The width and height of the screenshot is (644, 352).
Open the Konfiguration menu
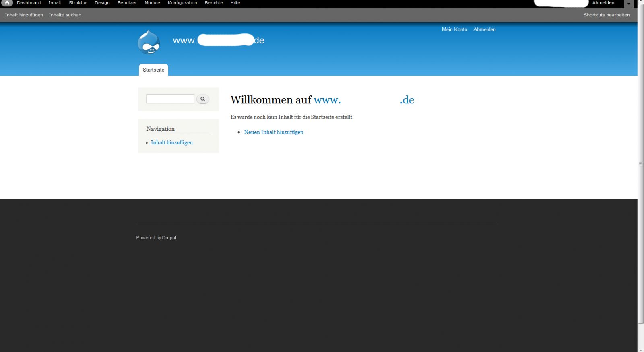pos(182,3)
